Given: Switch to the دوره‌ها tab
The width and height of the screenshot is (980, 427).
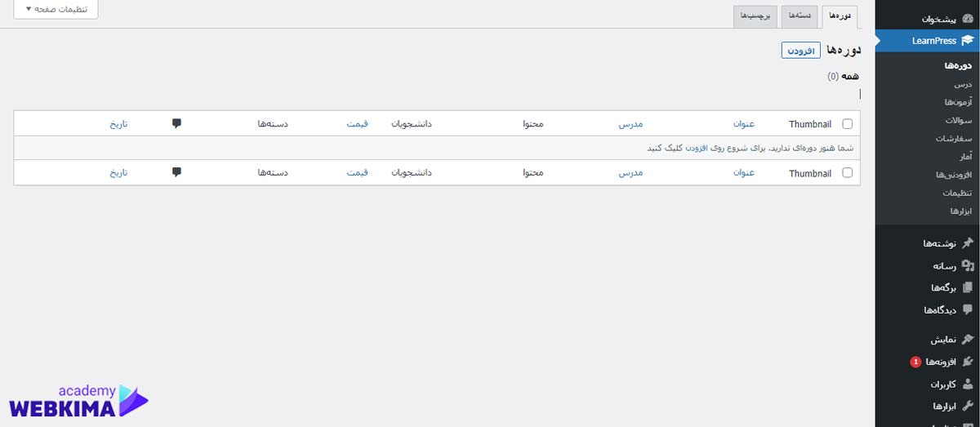Looking at the screenshot, I should click(840, 16).
